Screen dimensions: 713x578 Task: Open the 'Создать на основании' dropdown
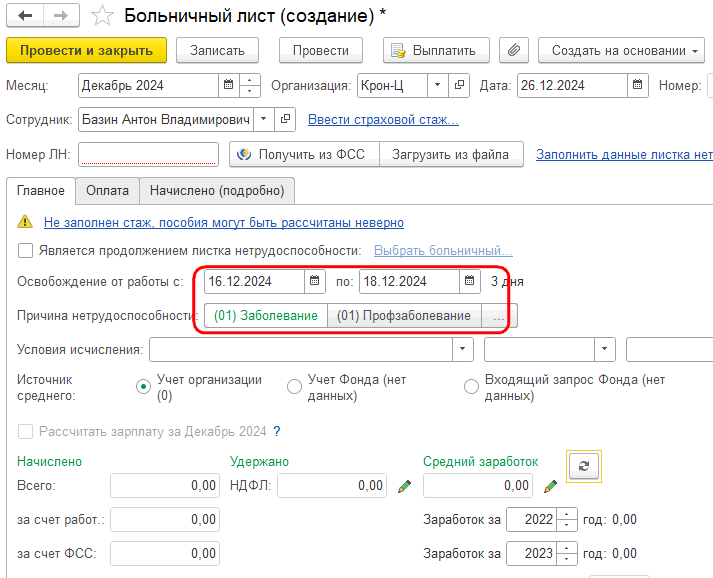pyautogui.click(x=621, y=50)
